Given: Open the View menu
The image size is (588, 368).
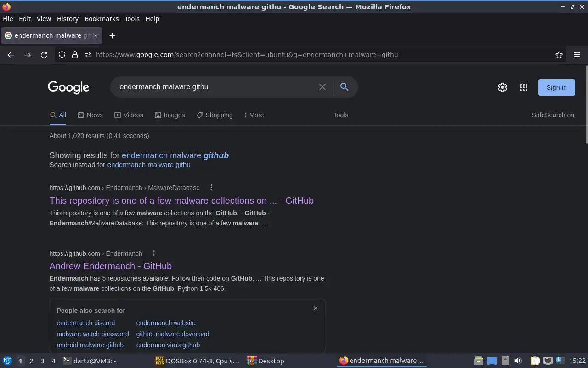Looking at the screenshot, I should pos(44,19).
